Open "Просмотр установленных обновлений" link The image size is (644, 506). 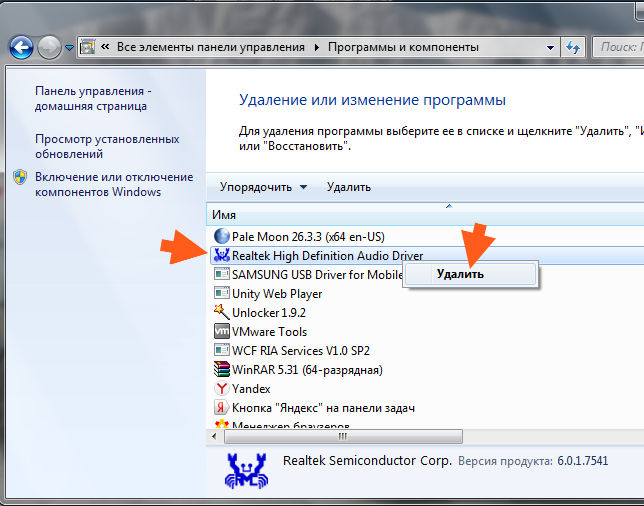point(107,146)
